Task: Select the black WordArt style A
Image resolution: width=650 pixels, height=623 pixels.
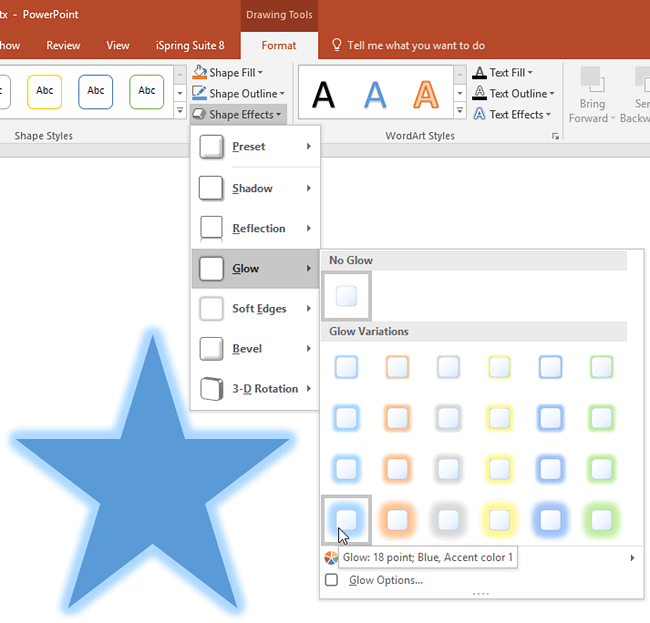Action: 323,94
